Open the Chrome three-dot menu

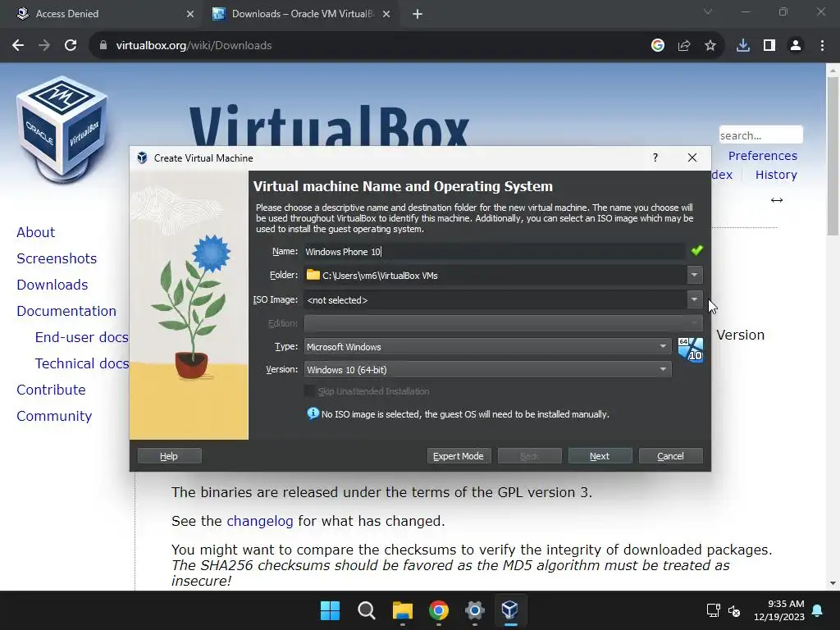pos(822,46)
